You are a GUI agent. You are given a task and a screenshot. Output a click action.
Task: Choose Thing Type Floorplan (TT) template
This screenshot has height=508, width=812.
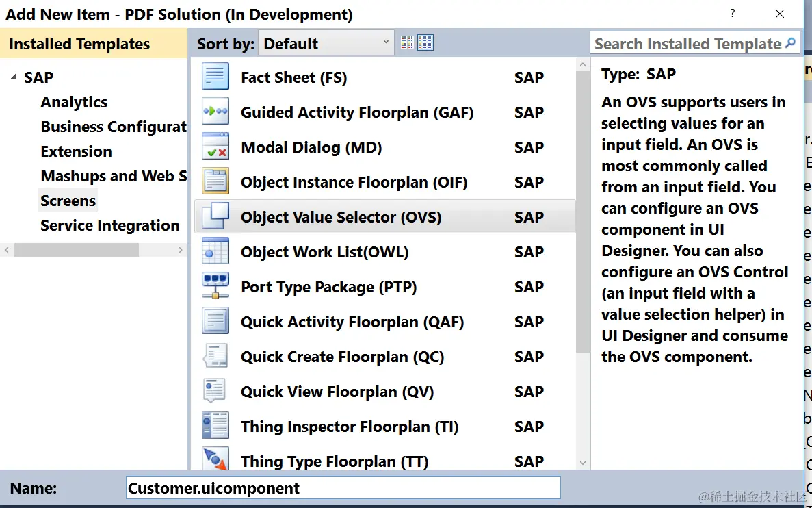(x=384, y=459)
